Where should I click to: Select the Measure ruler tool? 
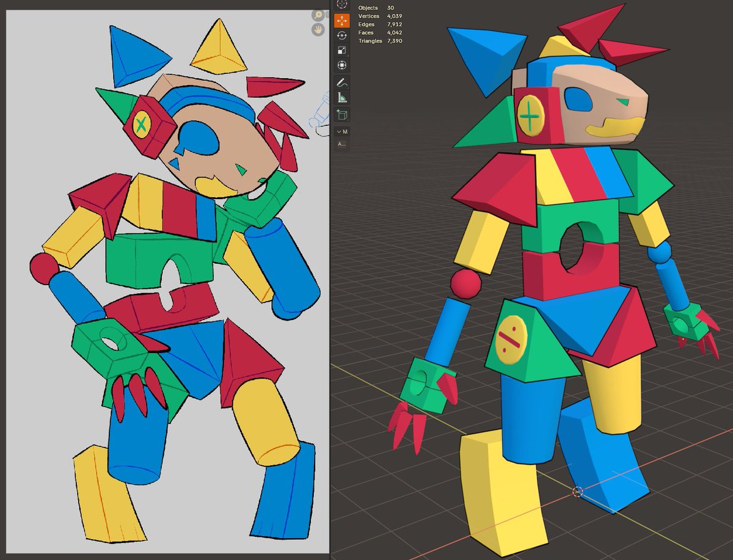pos(341,97)
